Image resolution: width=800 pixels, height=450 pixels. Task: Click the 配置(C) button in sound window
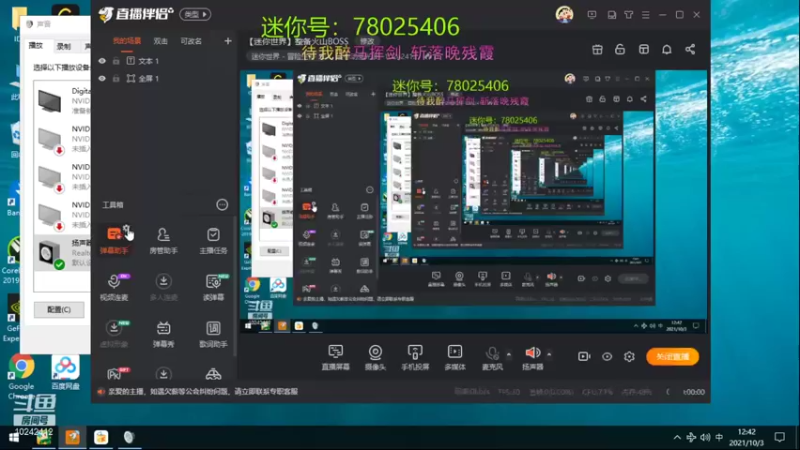click(x=59, y=310)
